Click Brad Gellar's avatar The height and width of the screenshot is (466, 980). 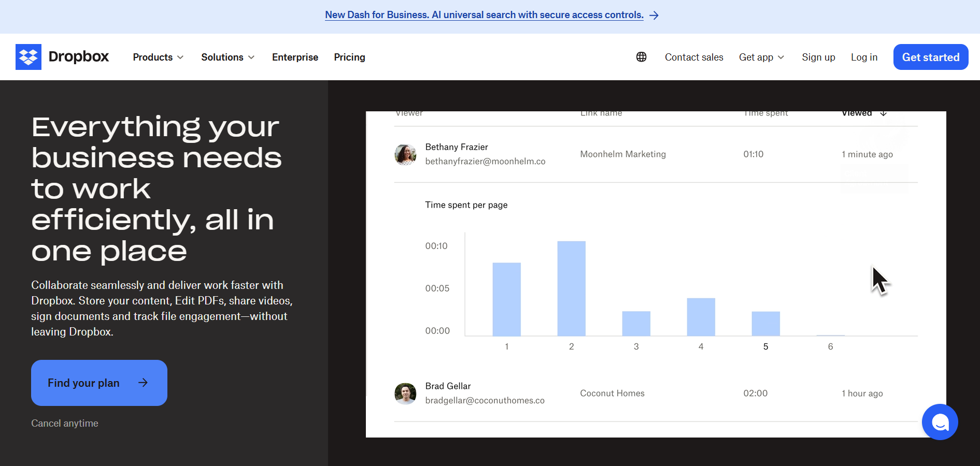pyautogui.click(x=405, y=394)
